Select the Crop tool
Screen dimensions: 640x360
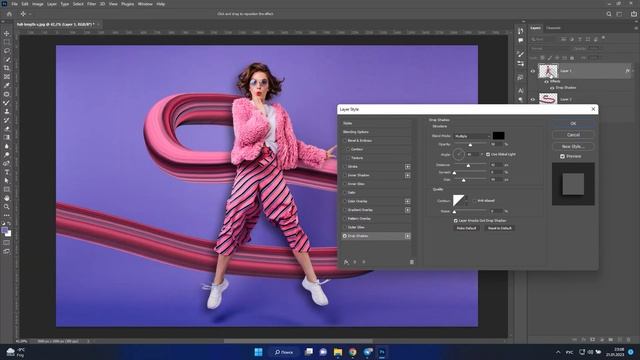(7, 68)
